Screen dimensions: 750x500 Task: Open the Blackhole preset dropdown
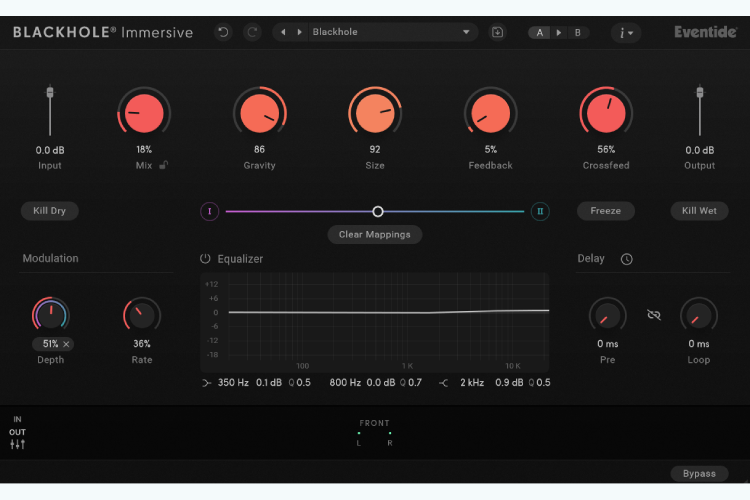[391, 32]
